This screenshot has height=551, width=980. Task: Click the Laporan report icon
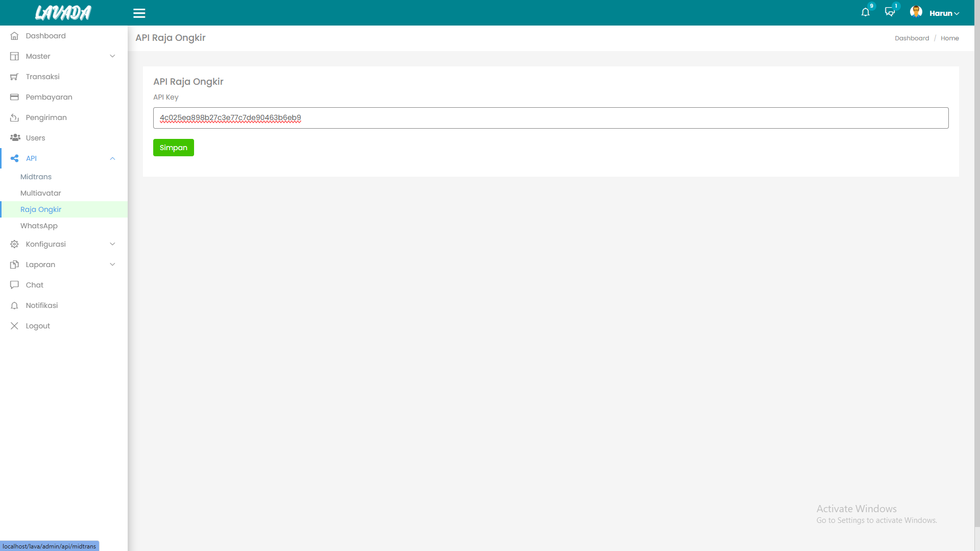14,265
